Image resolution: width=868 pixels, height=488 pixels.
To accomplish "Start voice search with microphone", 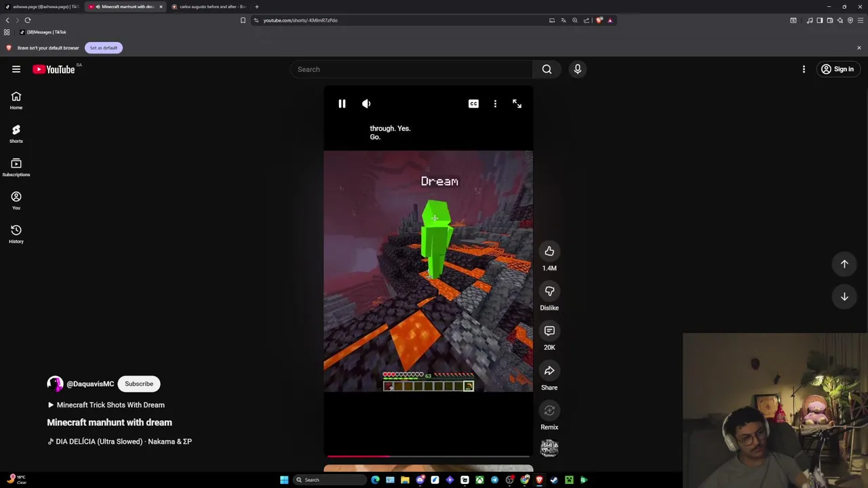I will (x=578, y=69).
